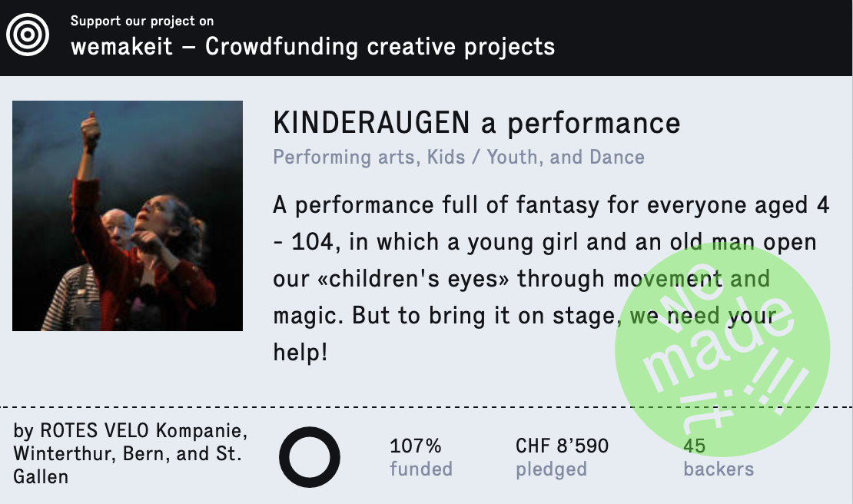Image resolution: width=853 pixels, height=504 pixels.
Task: Click the "107% funded" statistic
Action: 420,457
